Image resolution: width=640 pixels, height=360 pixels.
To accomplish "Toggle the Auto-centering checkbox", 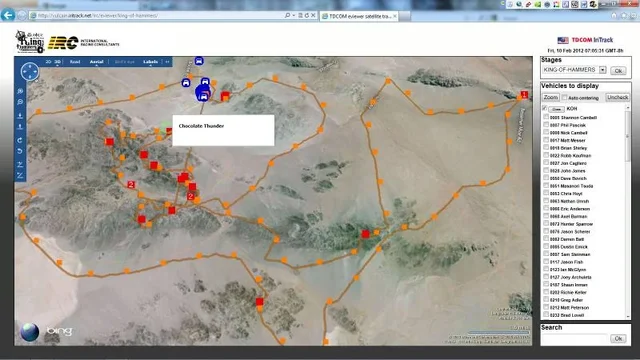I will pyautogui.click(x=564, y=98).
